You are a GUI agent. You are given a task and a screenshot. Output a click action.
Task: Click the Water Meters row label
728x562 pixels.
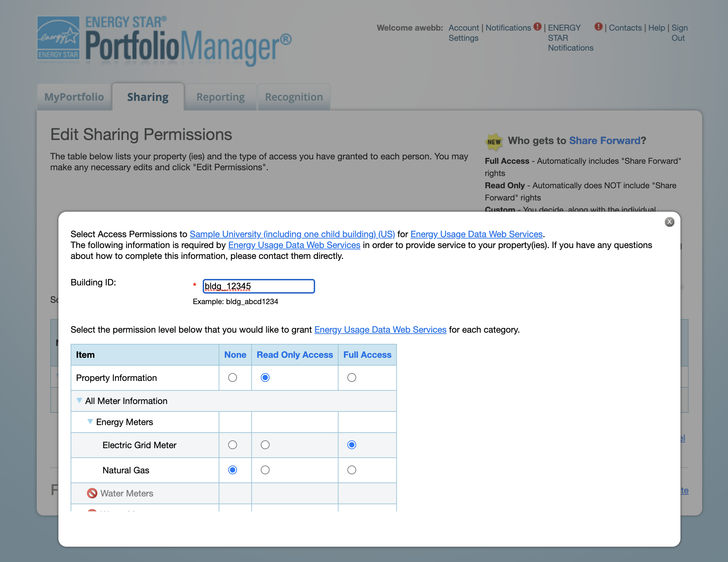pos(127,493)
